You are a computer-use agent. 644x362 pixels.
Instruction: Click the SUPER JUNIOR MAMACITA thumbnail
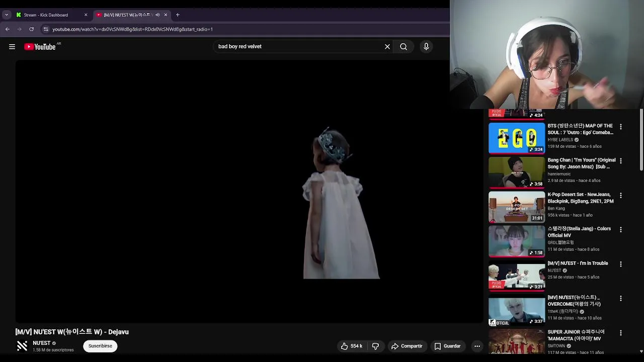coord(517,342)
